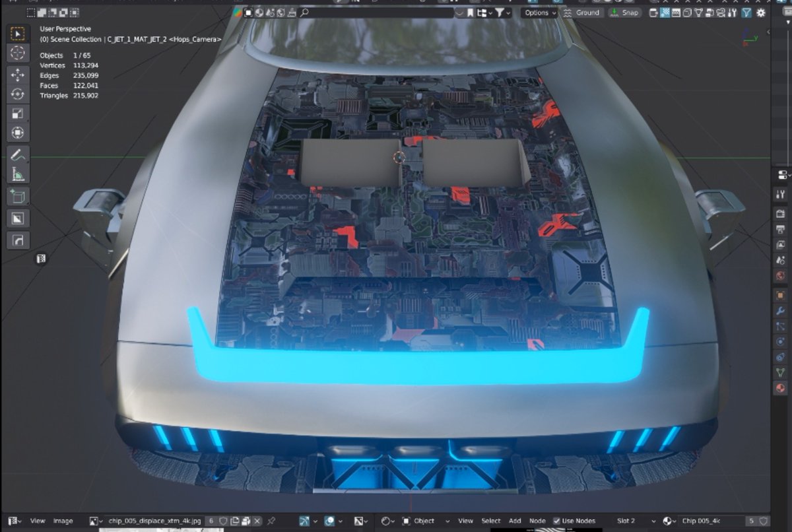This screenshot has width=792, height=532.
Task: Open the Object properties tab
Action: click(780, 295)
